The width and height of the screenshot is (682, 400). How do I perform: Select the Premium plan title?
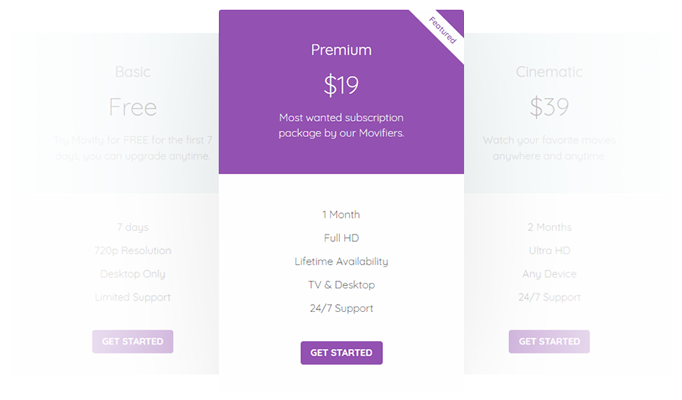341,50
